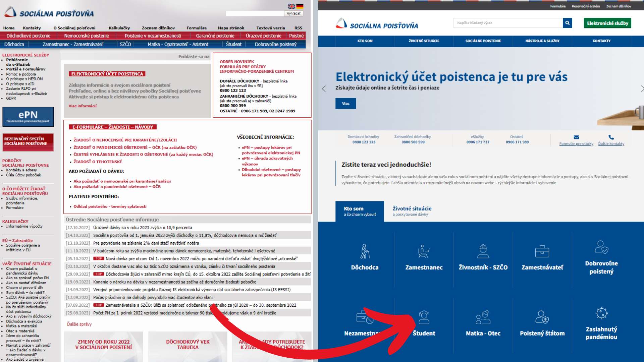Click the Študent graduate icon
This screenshot has width=644, height=362.
click(424, 317)
